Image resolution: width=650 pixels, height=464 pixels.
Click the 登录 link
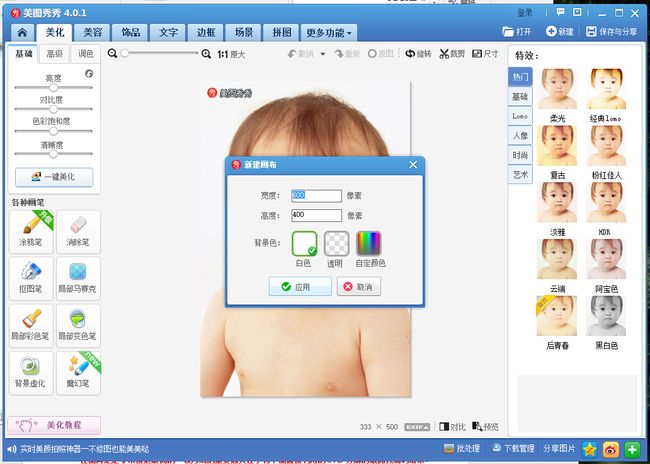pyautogui.click(x=524, y=13)
